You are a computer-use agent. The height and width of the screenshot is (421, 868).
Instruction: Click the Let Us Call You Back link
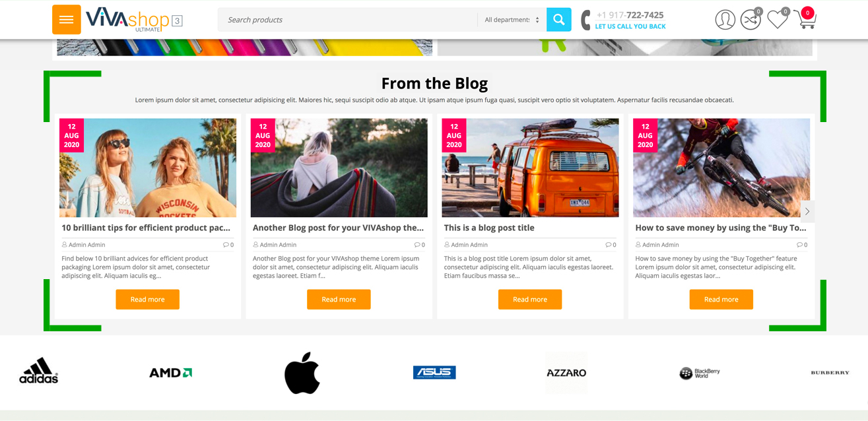click(630, 26)
